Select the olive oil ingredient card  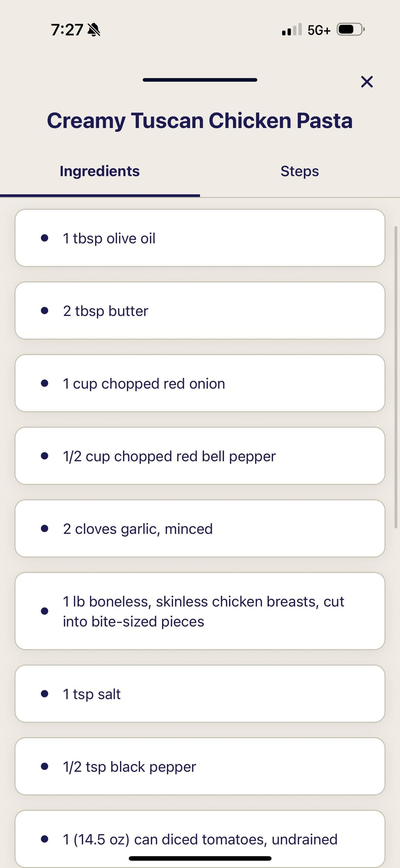click(200, 238)
